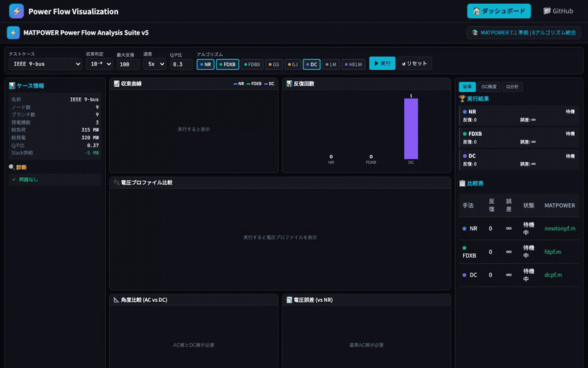Click the magnifier icon beside 診断
The width and height of the screenshot is (588, 368).
click(x=12, y=167)
